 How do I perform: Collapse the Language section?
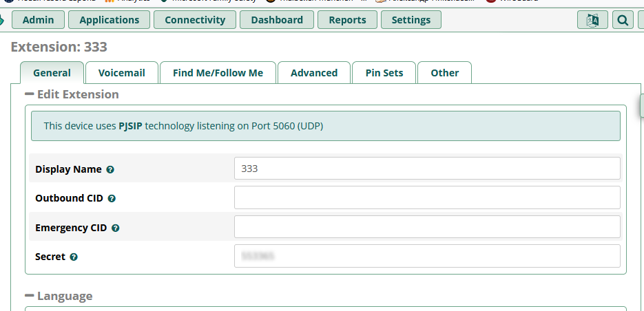point(30,296)
